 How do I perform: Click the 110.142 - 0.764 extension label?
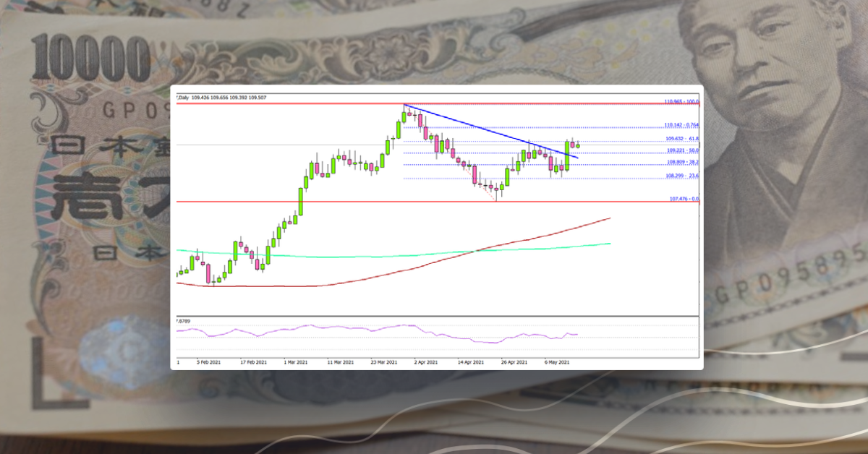(x=681, y=125)
